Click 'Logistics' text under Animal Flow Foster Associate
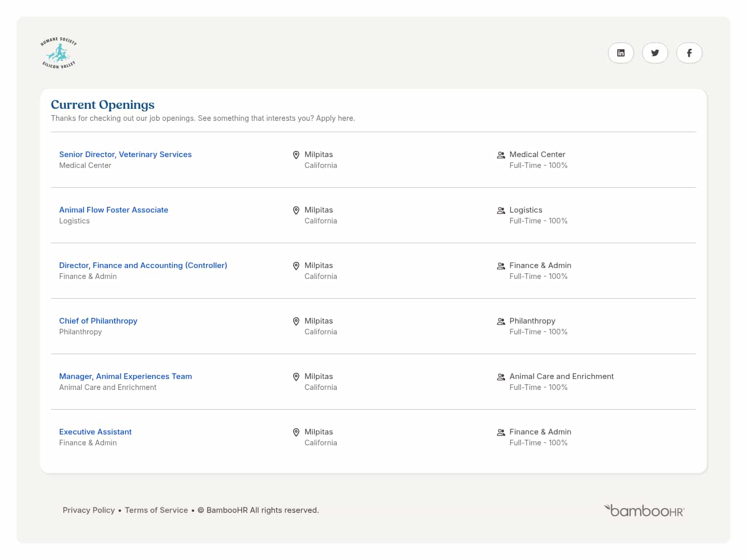This screenshot has width=747, height=560. tap(74, 221)
